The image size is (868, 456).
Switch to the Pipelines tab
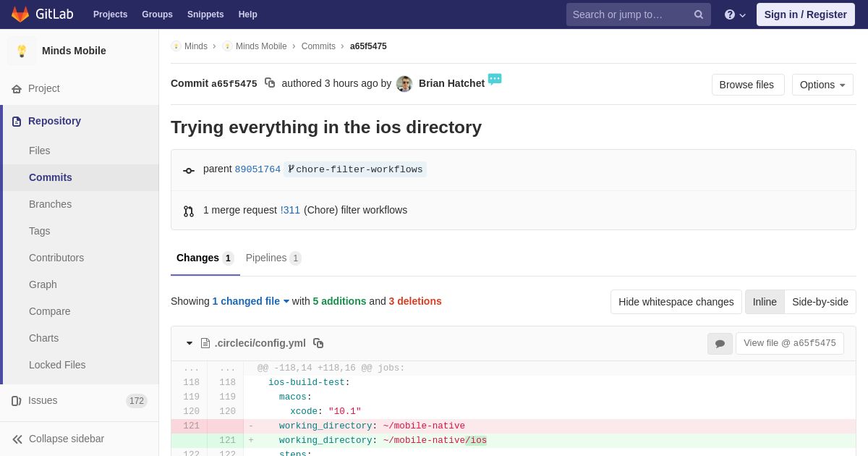tap(273, 258)
